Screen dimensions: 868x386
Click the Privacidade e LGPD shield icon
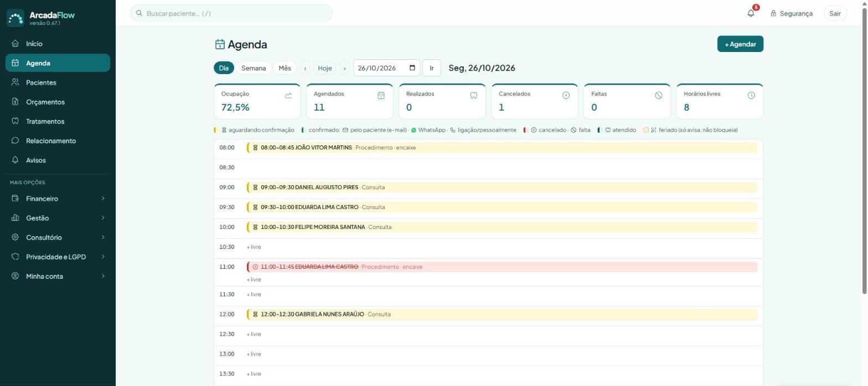[15, 256]
